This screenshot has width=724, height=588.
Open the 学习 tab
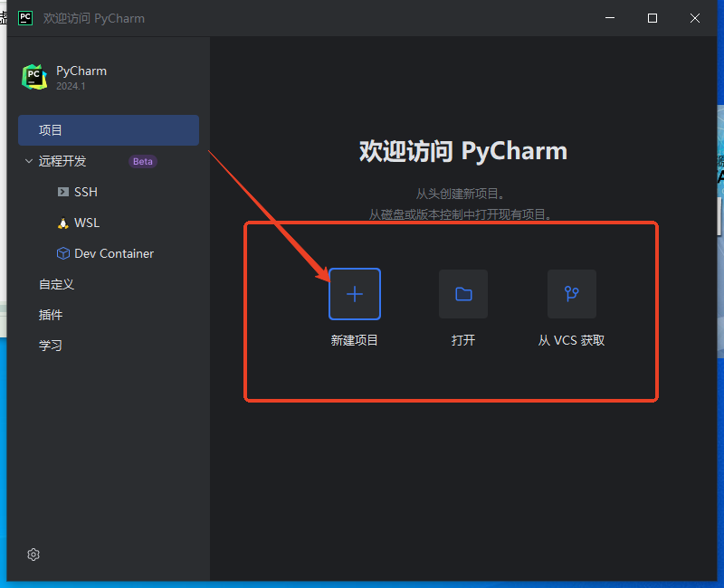pos(51,346)
